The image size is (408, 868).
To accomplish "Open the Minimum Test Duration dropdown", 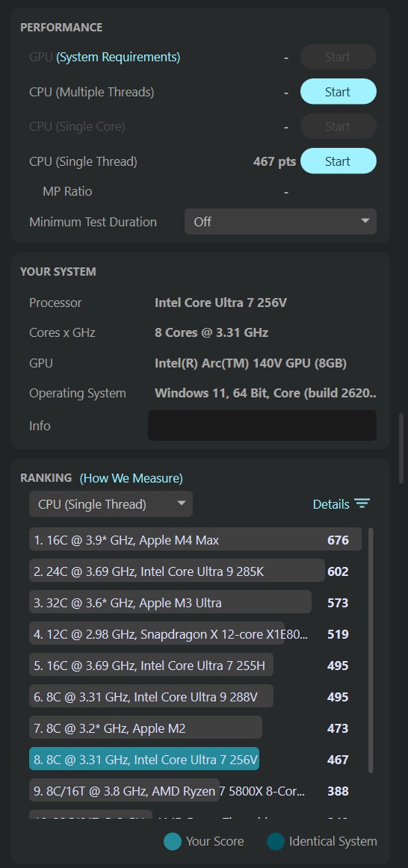I will pos(281,221).
